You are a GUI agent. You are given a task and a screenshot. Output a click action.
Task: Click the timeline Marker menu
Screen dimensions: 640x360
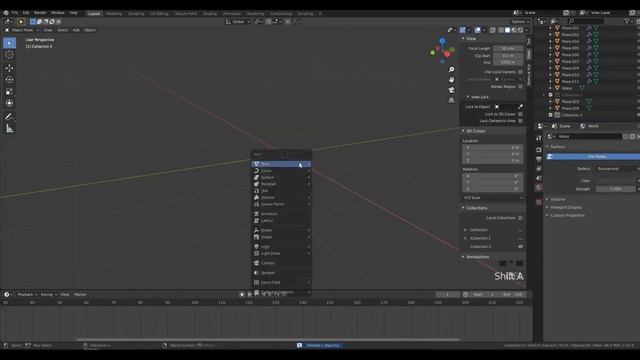pyautogui.click(x=80, y=294)
